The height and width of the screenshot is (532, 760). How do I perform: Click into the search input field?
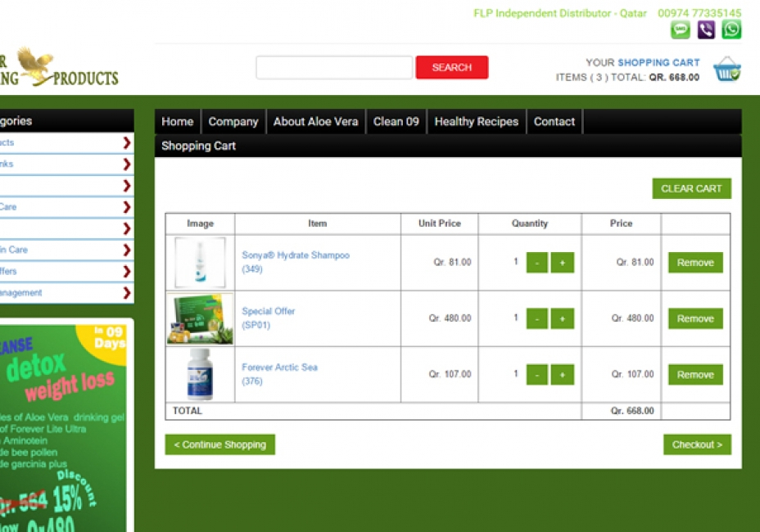point(334,67)
